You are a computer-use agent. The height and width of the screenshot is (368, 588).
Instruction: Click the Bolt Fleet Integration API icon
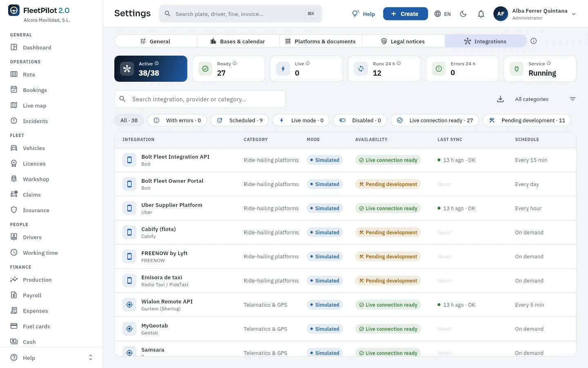129,160
